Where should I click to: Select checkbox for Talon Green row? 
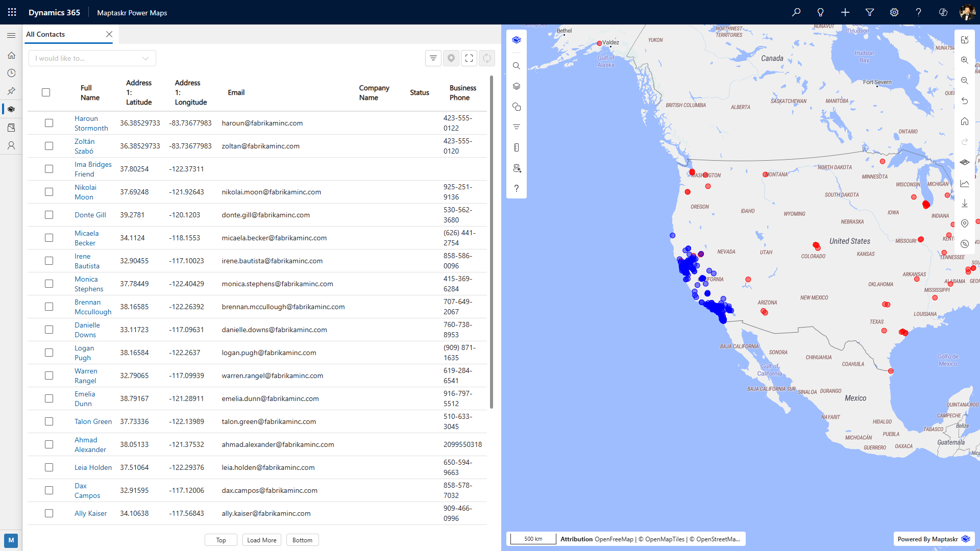pyautogui.click(x=49, y=421)
